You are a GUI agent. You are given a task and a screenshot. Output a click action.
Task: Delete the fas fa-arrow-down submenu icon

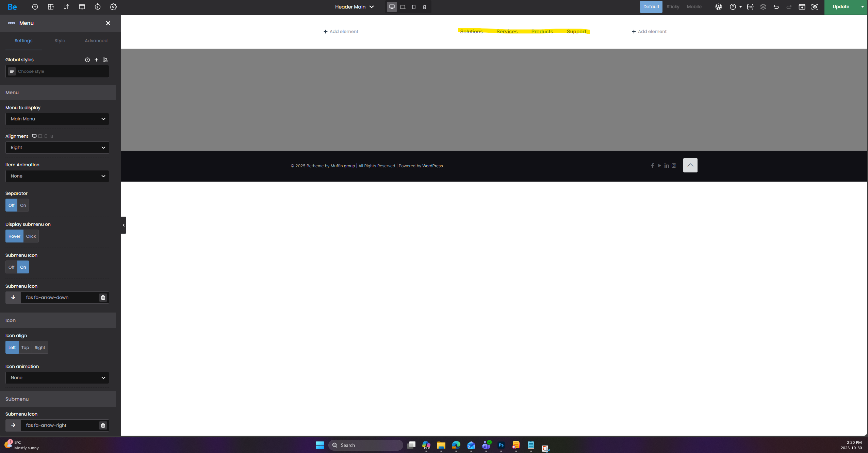click(103, 298)
